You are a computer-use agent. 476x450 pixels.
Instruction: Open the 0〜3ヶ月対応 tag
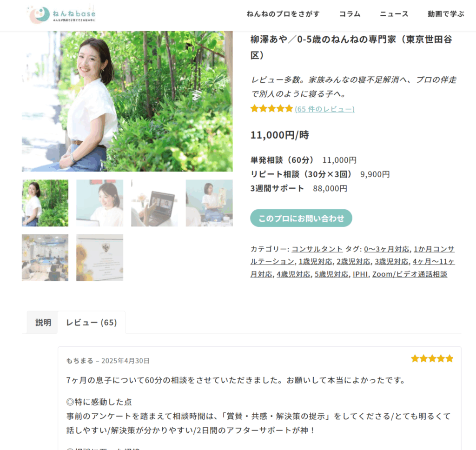[x=386, y=249]
